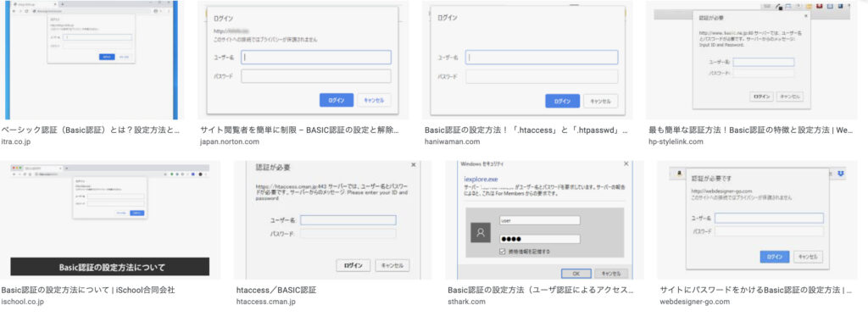This screenshot has height=316, width=868.
Task: Open the sthark.com Windows セキュリティ thumbnail
Action: point(545,219)
